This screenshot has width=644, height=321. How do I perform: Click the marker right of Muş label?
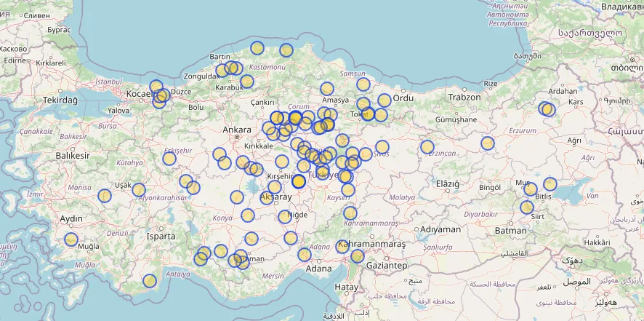tap(531, 189)
